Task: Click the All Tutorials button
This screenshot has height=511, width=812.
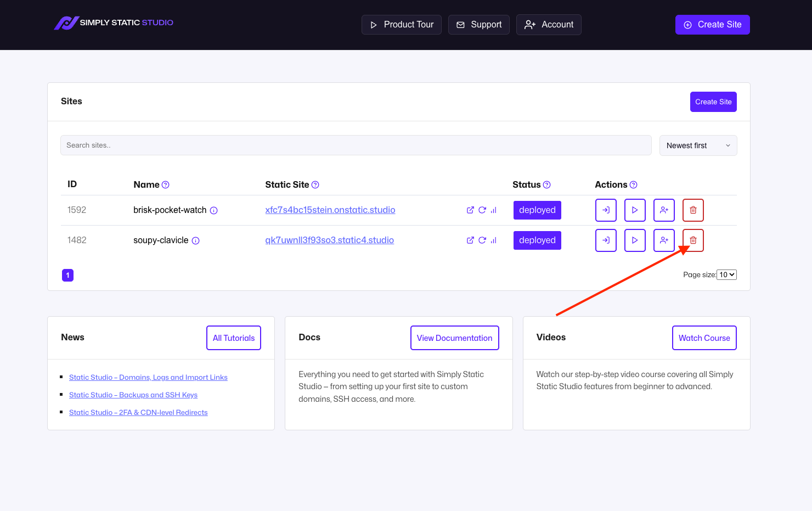Action: (x=234, y=338)
